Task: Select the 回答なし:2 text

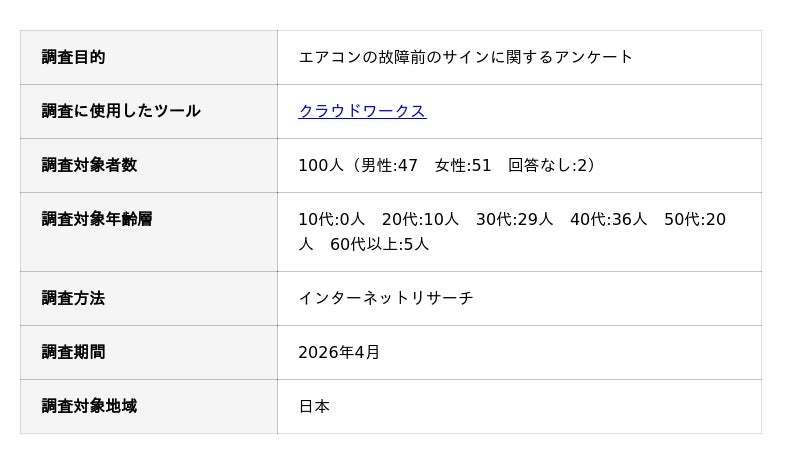Action: [549, 165]
